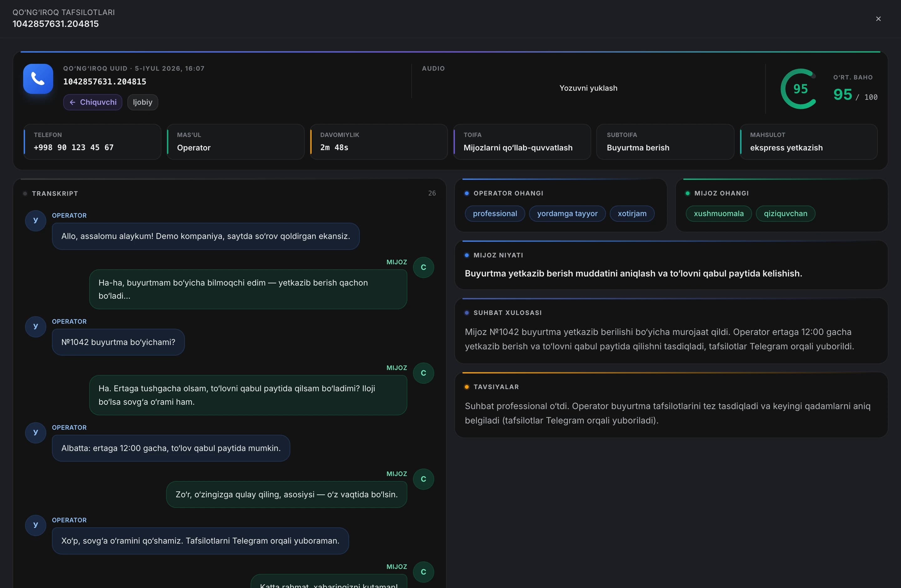The width and height of the screenshot is (901, 588).
Task: Click the Audio section label
Action: click(x=434, y=68)
